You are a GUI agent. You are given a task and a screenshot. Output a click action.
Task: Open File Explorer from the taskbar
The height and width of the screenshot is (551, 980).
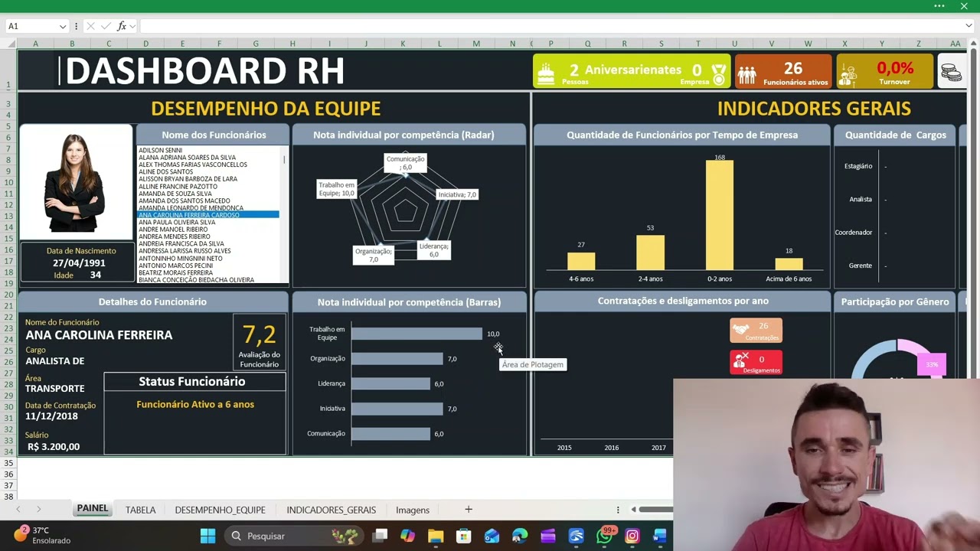point(436,536)
